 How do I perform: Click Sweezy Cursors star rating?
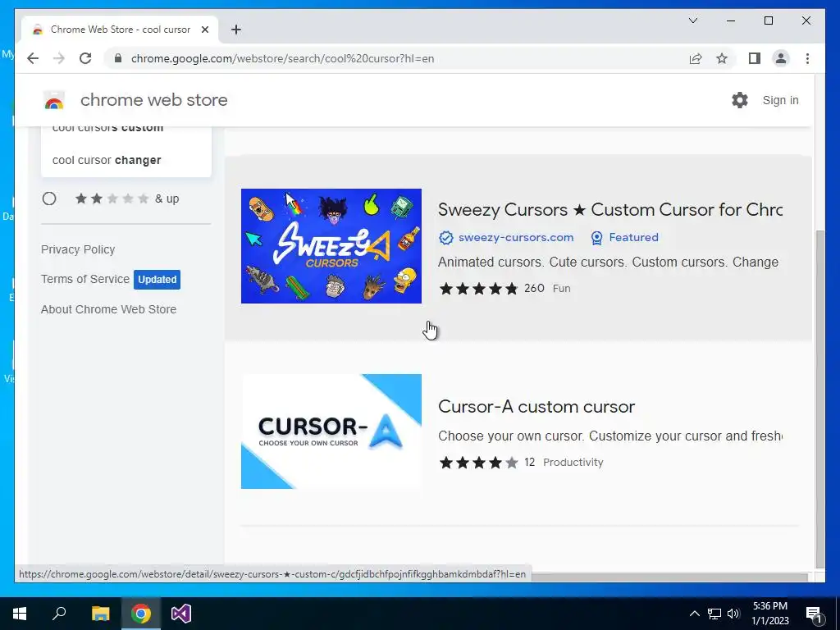coord(478,289)
